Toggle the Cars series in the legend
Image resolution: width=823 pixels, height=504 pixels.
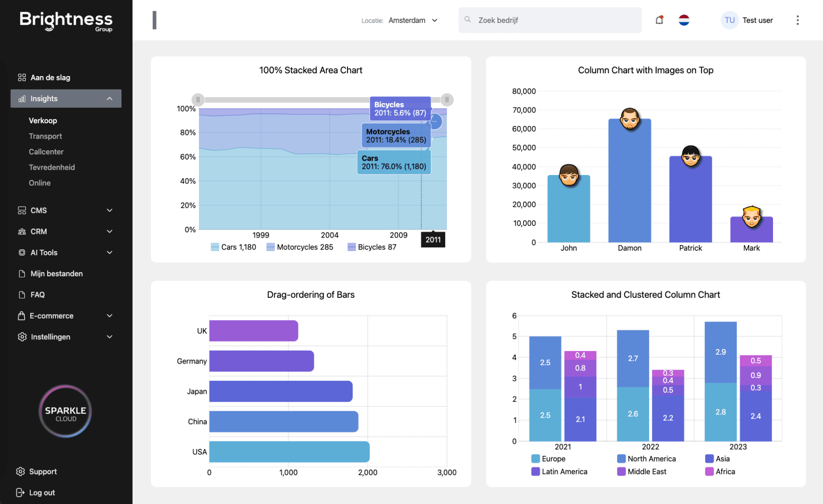click(234, 247)
